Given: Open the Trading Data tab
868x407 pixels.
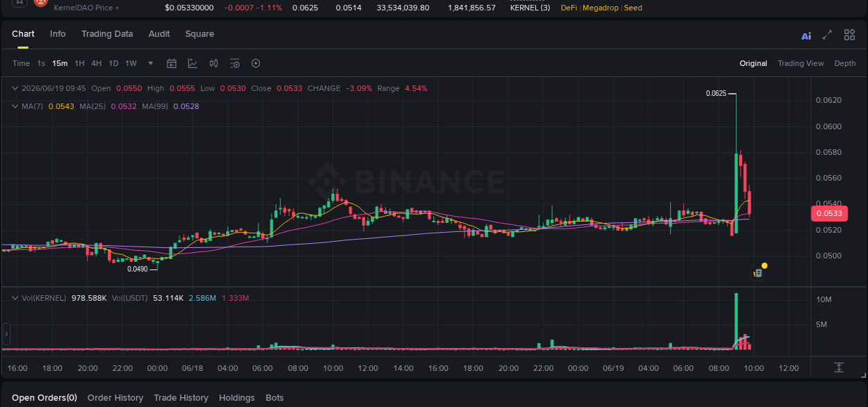Looking at the screenshot, I should point(107,34).
